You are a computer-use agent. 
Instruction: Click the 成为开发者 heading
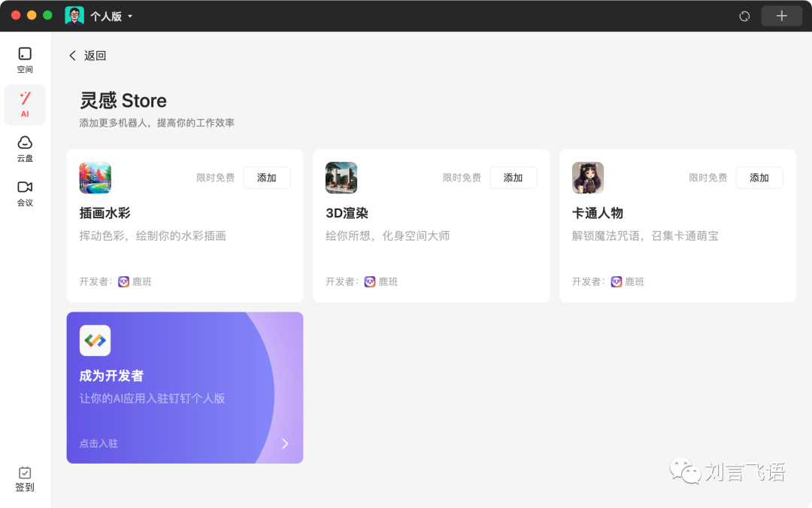[111, 376]
